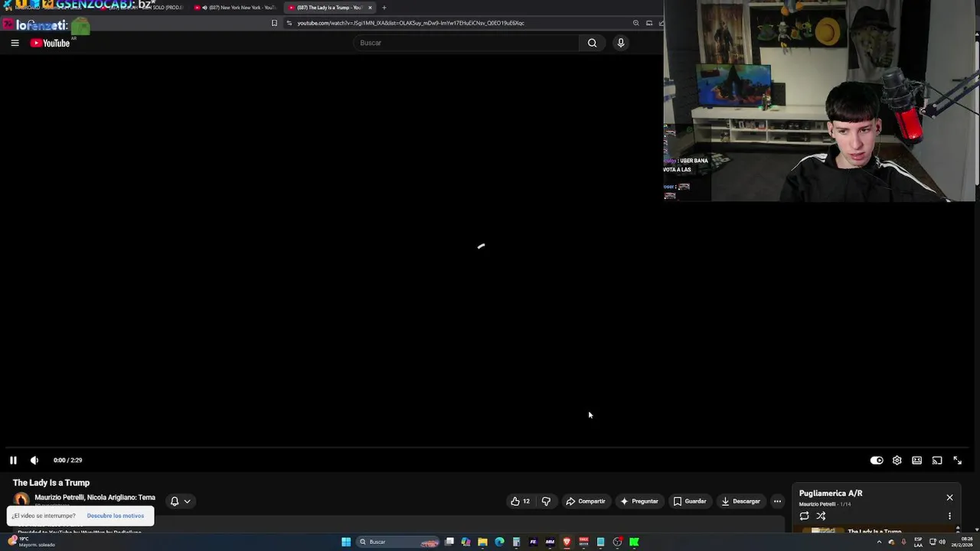Viewport: 980px width, 551px height.
Task: Switch to theater mode view
Action: click(x=916, y=460)
